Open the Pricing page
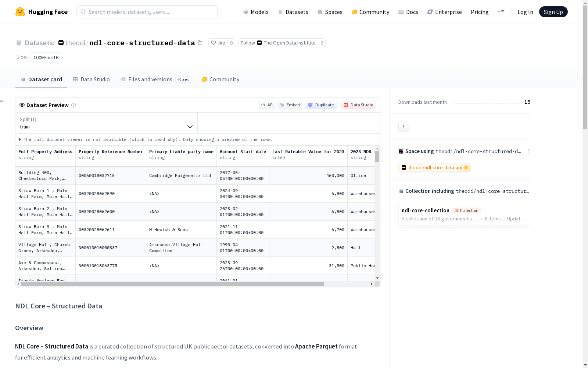This screenshot has height=368, width=588. pyautogui.click(x=480, y=12)
